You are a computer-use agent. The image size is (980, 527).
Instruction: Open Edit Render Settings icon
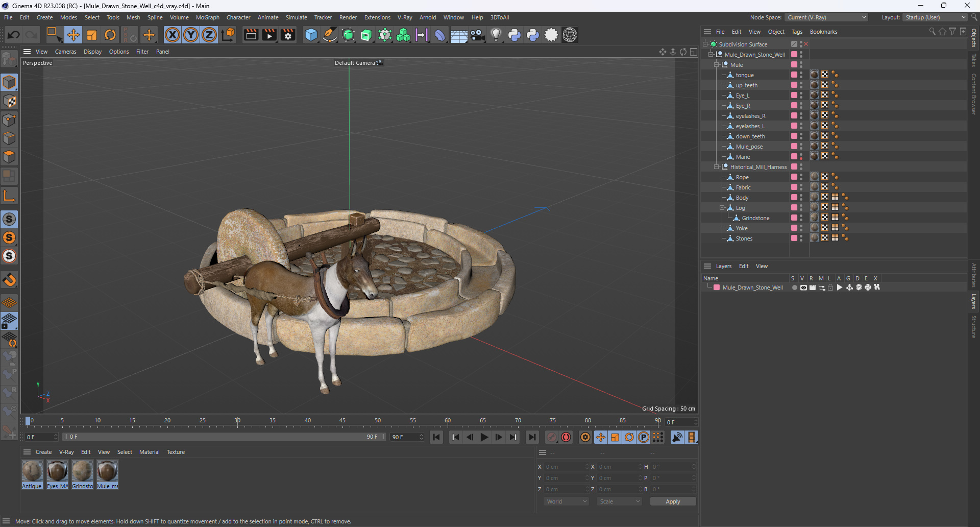[288, 35]
